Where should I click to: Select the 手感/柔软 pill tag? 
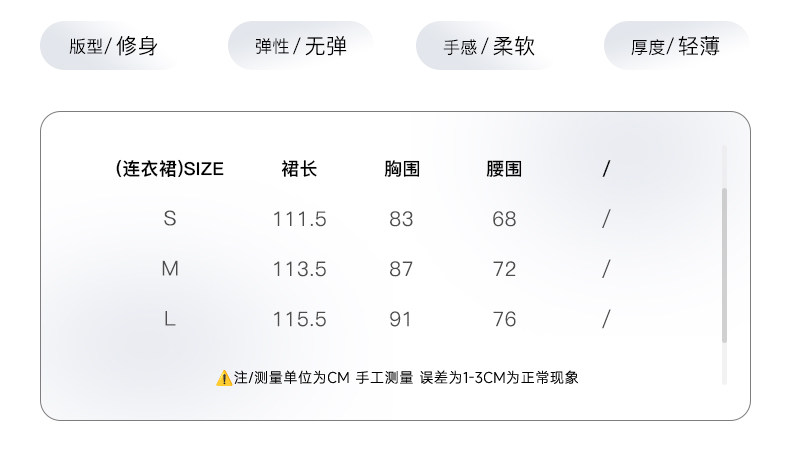click(489, 46)
